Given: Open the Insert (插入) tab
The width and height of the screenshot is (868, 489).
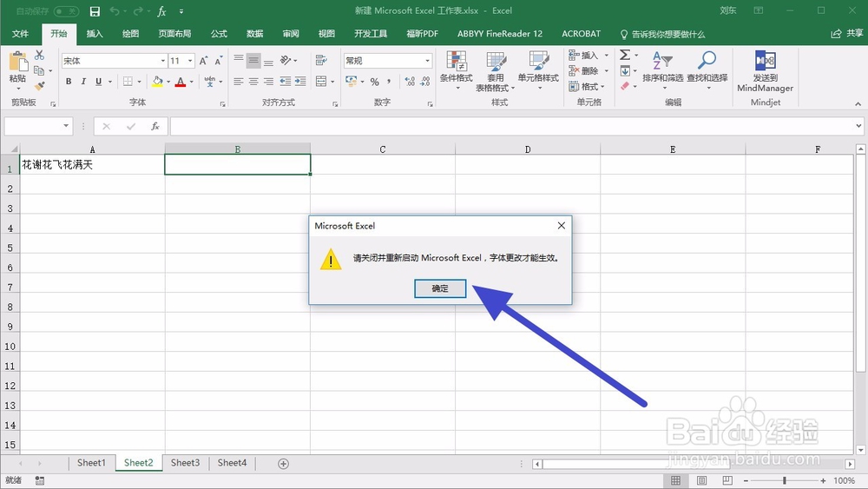Looking at the screenshot, I should click(95, 34).
